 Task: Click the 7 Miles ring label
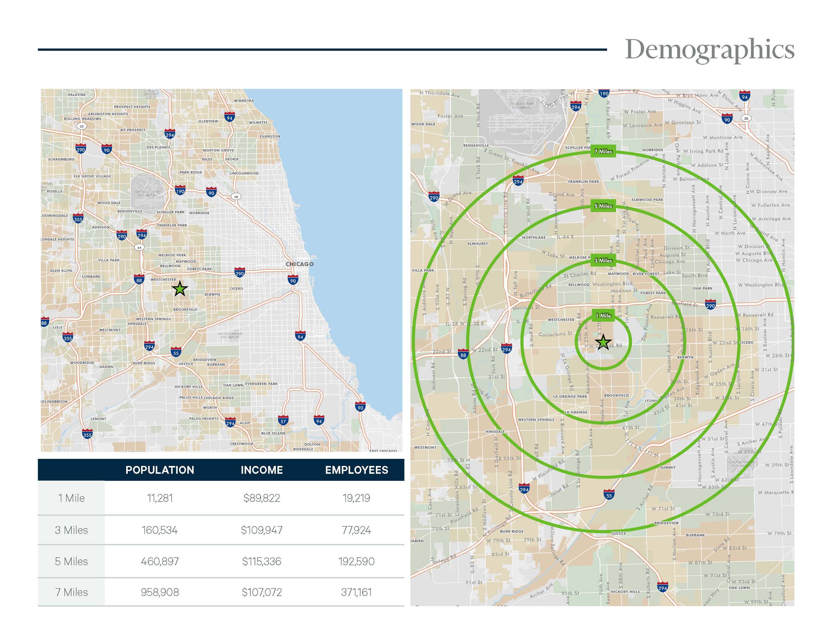pos(603,151)
